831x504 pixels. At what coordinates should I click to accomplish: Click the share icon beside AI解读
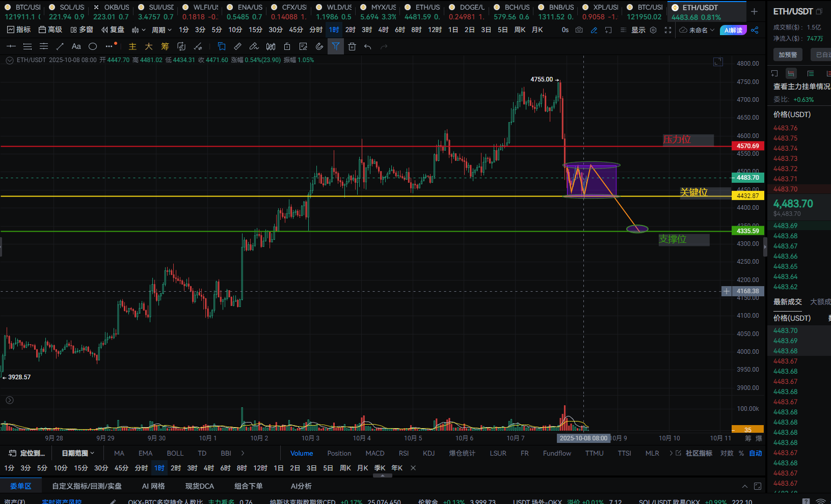click(x=755, y=30)
